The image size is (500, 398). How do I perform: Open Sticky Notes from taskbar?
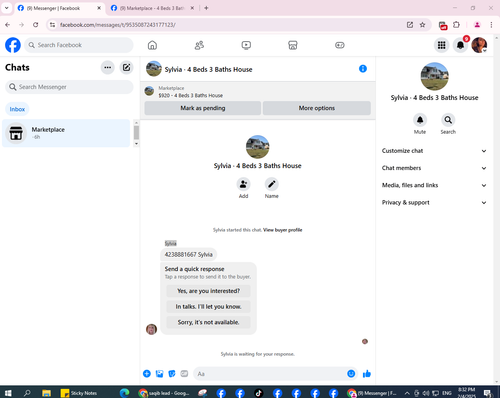click(x=79, y=393)
